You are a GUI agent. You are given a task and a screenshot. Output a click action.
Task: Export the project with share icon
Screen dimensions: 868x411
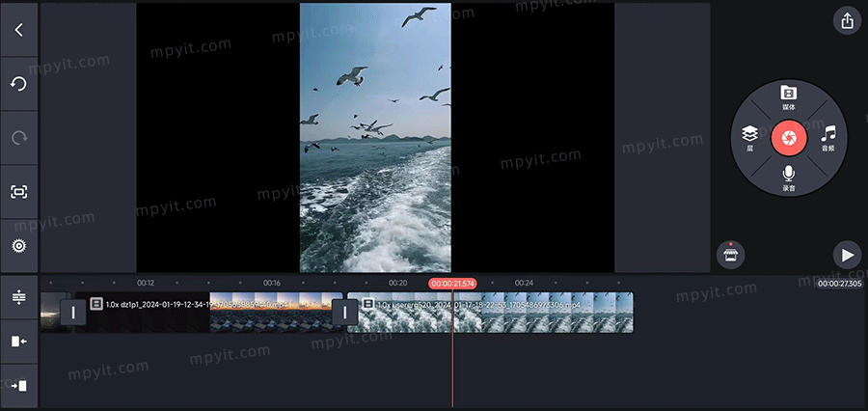point(847,21)
